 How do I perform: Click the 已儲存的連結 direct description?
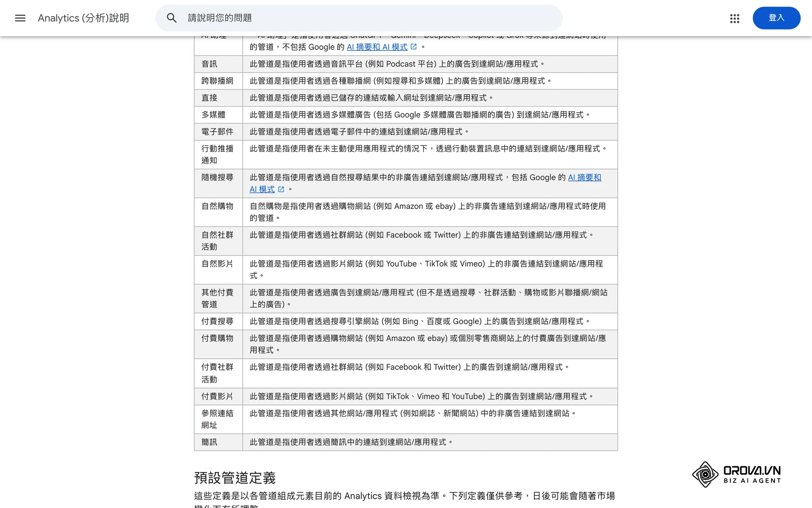point(371,98)
